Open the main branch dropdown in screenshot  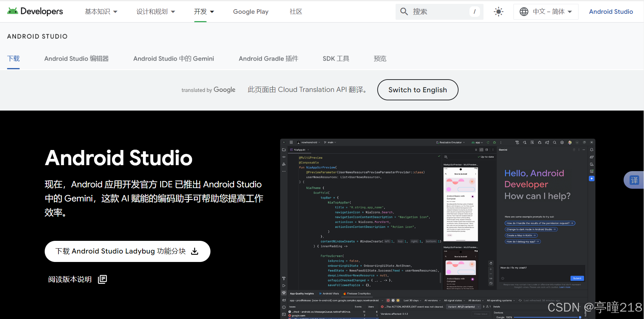330,142
